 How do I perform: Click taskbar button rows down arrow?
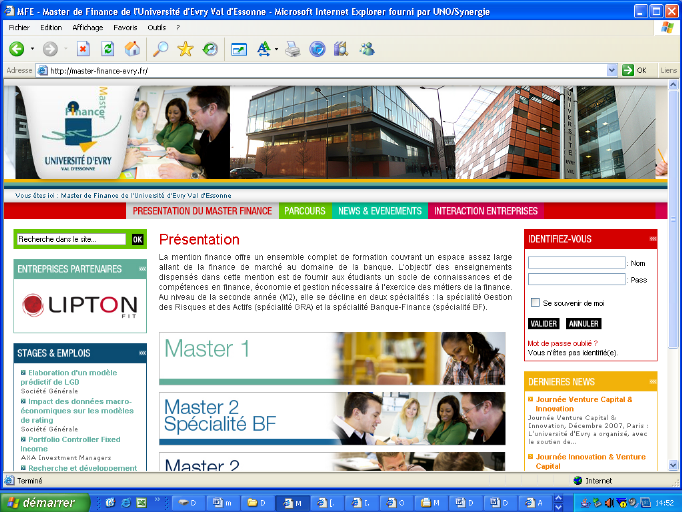559,507
